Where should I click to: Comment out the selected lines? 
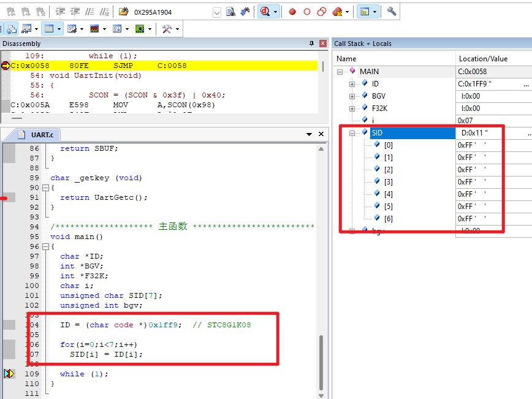(x=89, y=12)
